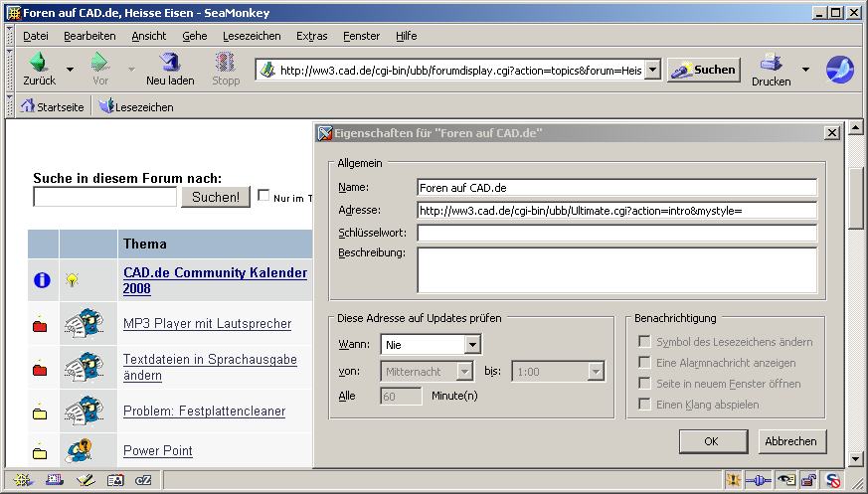Click the mascot icon in Festplattencleaner row

pyautogui.click(x=84, y=412)
